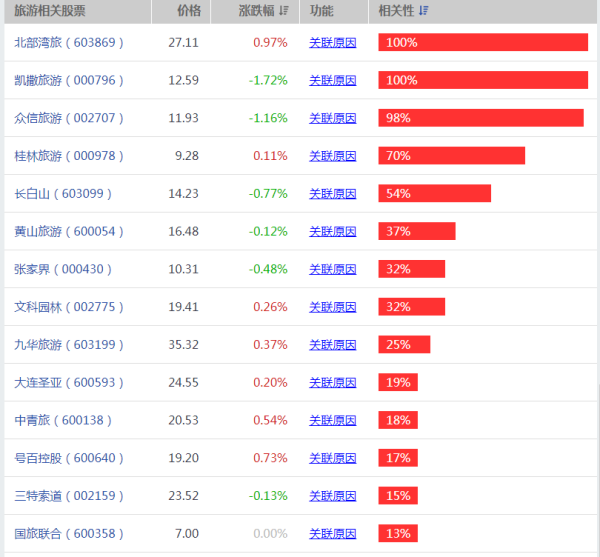This screenshot has height=557, width=600.
Task: Open 关联原因 link for 文科园林
Action: coord(333,307)
